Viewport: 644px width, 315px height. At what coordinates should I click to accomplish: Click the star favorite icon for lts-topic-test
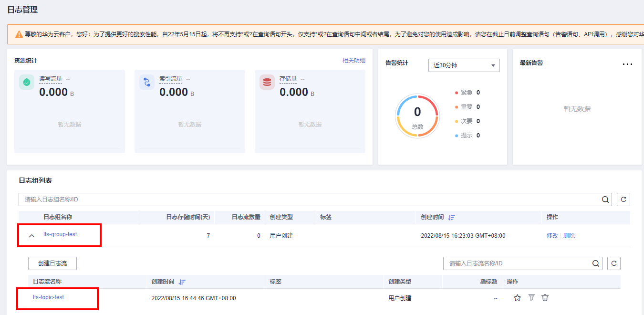(x=517, y=298)
